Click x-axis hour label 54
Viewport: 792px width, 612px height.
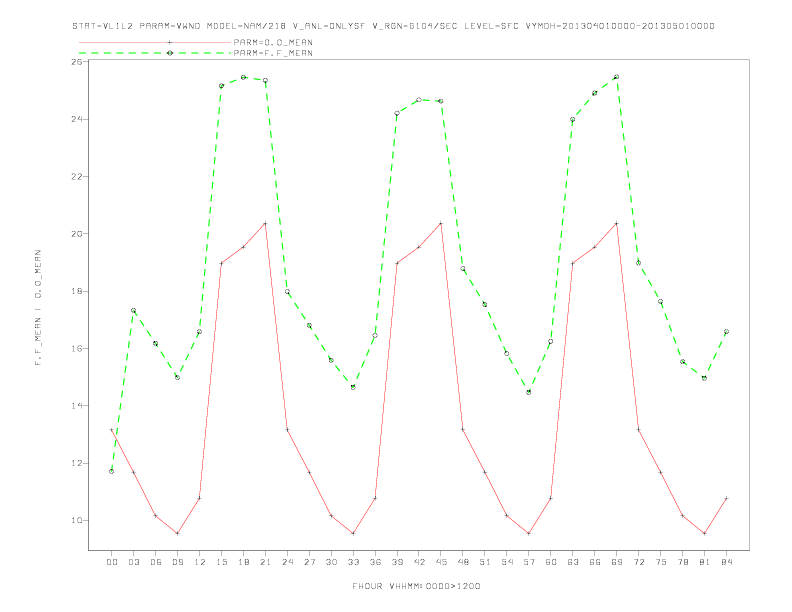pos(507,562)
